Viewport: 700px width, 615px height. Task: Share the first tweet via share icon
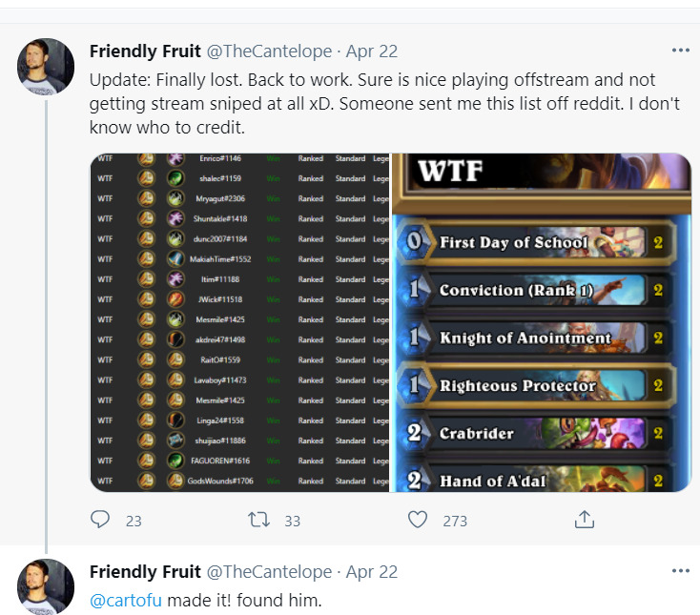pyautogui.click(x=584, y=520)
